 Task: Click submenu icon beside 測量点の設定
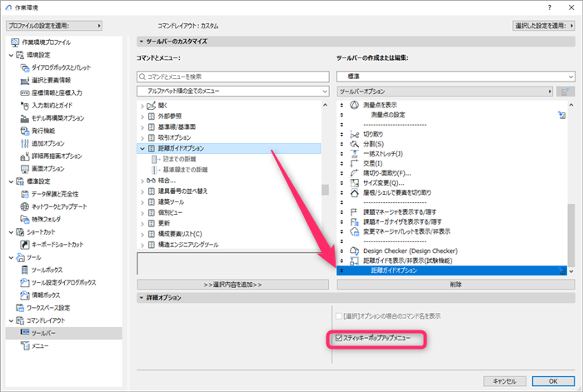(562, 115)
